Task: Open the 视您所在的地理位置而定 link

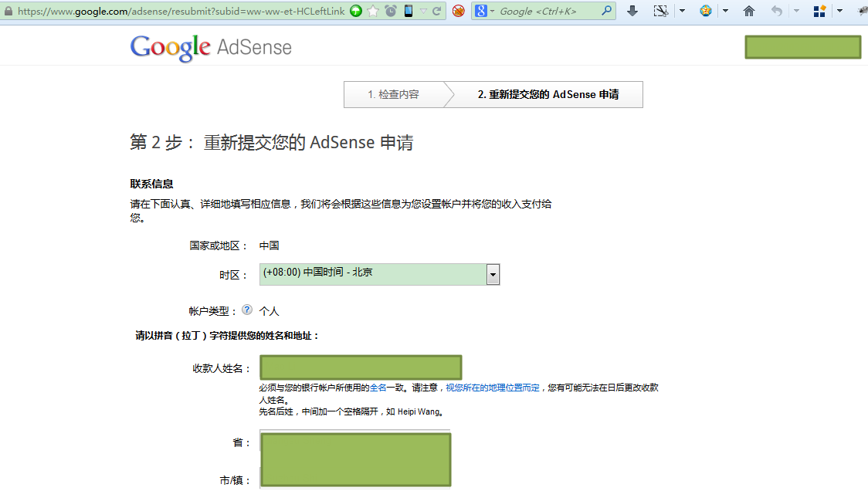Action: pyautogui.click(x=493, y=388)
